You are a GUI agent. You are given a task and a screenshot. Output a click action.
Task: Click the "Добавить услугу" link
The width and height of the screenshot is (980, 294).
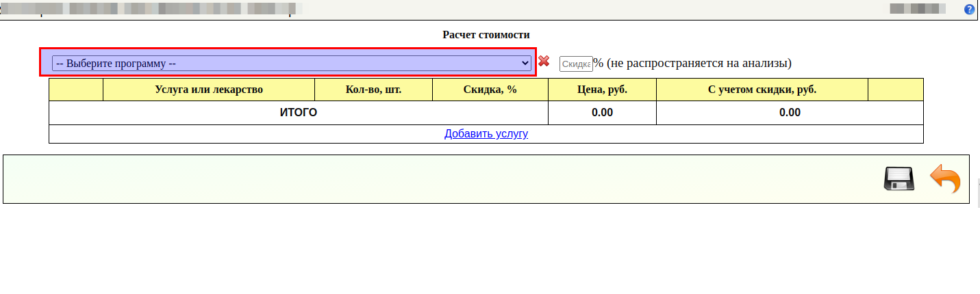click(x=486, y=133)
